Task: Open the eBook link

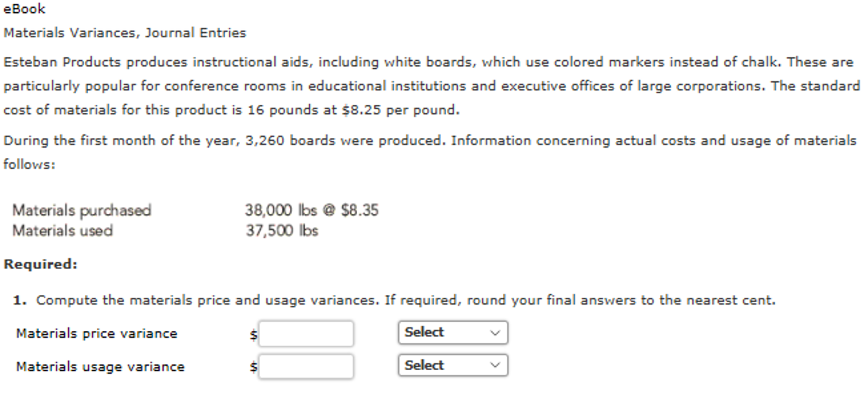Action: (x=23, y=8)
